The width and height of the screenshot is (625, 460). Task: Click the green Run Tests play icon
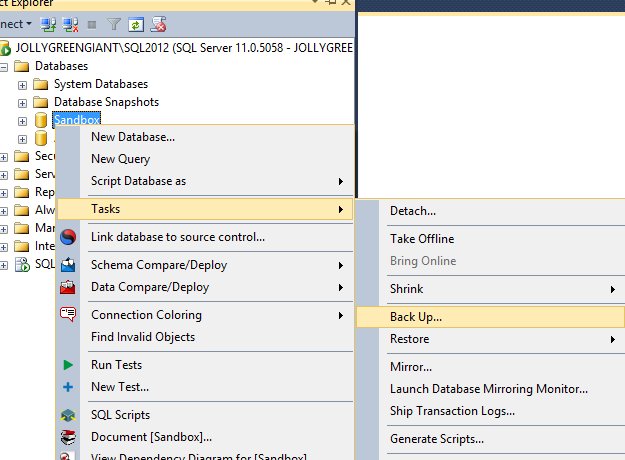click(x=68, y=365)
